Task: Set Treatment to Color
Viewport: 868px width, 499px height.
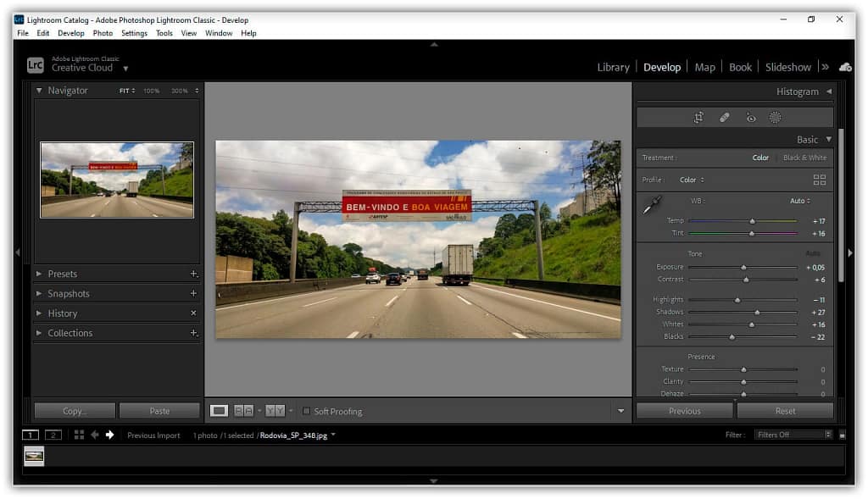Action: [760, 158]
